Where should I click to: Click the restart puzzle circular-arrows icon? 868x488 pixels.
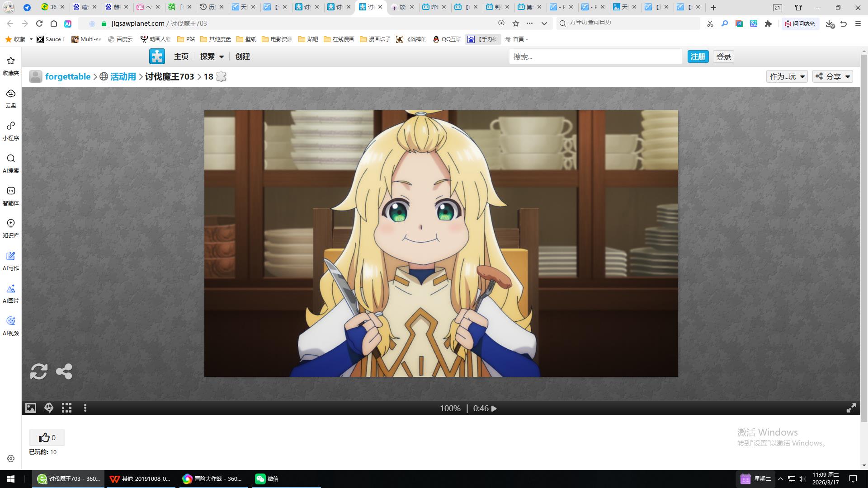pos(39,371)
